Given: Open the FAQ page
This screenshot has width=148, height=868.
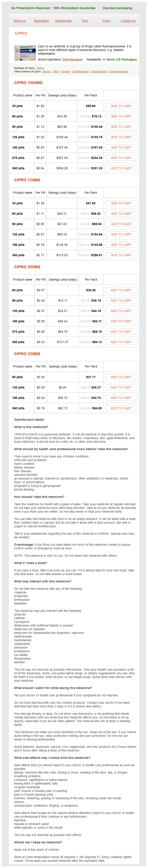Looking at the screenshot, I should click(x=85, y=21).
